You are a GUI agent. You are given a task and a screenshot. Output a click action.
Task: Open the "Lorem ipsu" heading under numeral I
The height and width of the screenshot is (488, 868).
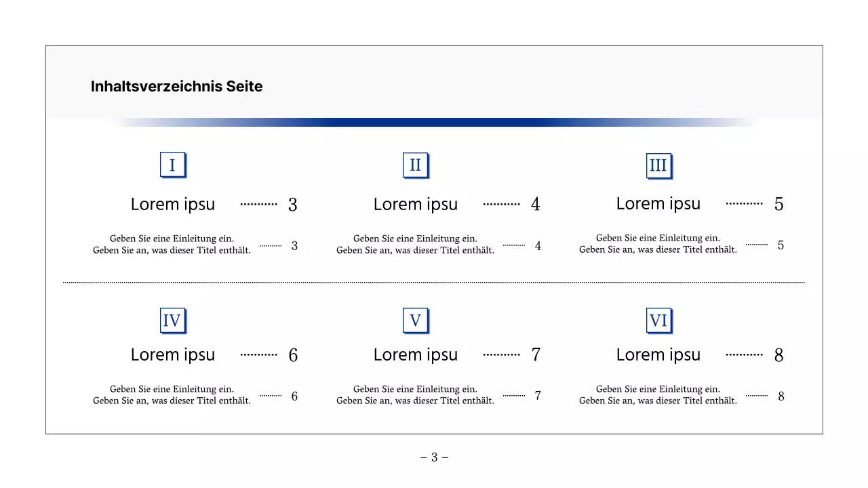(x=173, y=204)
